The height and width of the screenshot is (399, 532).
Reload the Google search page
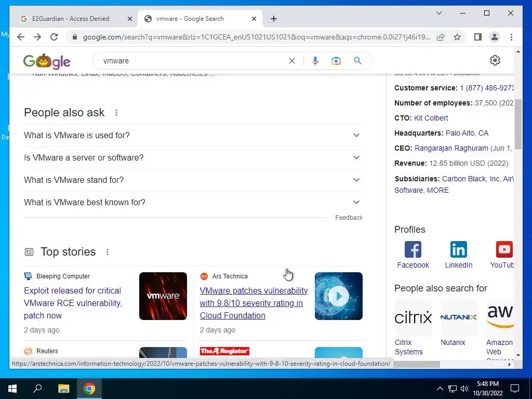tap(54, 37)
